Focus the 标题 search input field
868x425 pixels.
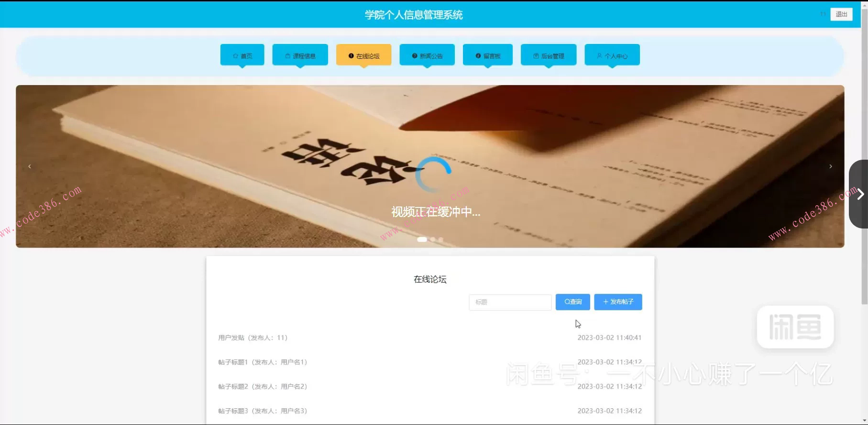click(x=510, y=302)
